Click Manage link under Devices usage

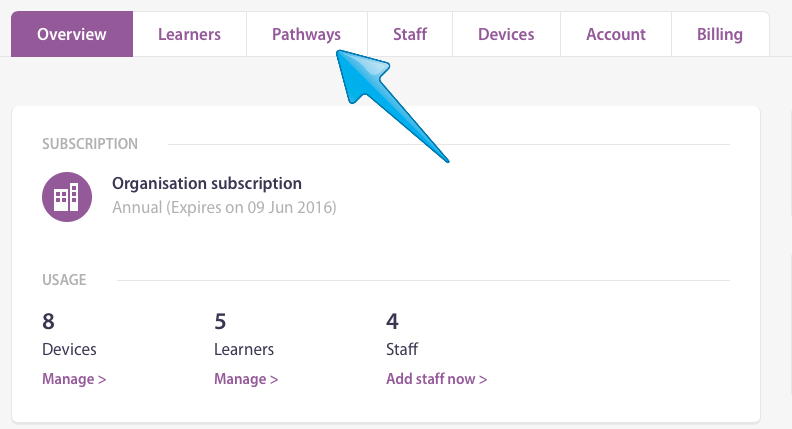pyautogui.click(x=74, y=379)
